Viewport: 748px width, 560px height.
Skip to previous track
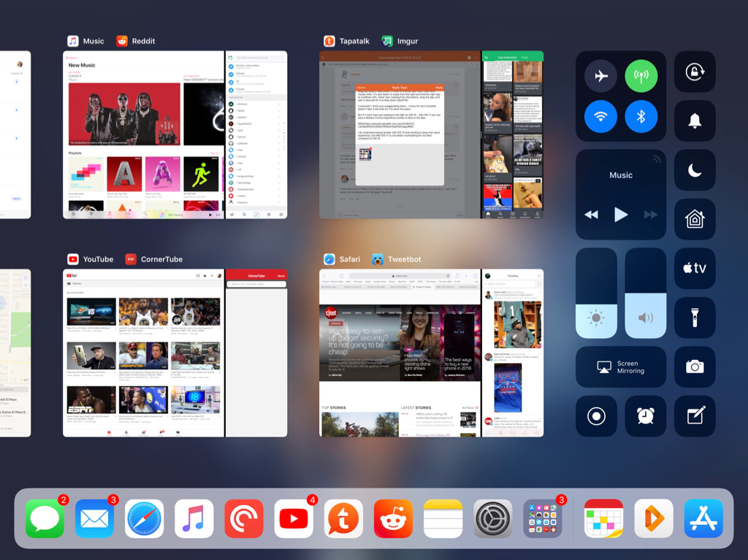pyautogui.click(x=592, y=215)
